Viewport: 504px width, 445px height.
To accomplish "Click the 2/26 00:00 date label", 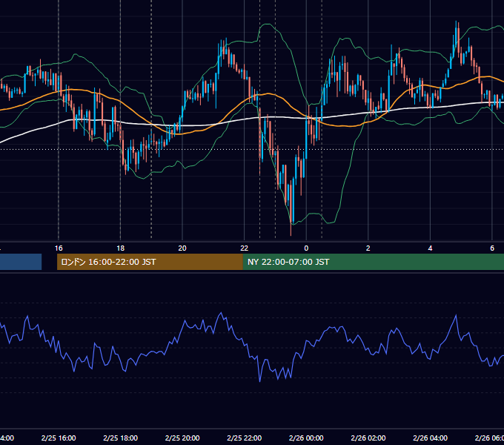I will coord(306,438).
